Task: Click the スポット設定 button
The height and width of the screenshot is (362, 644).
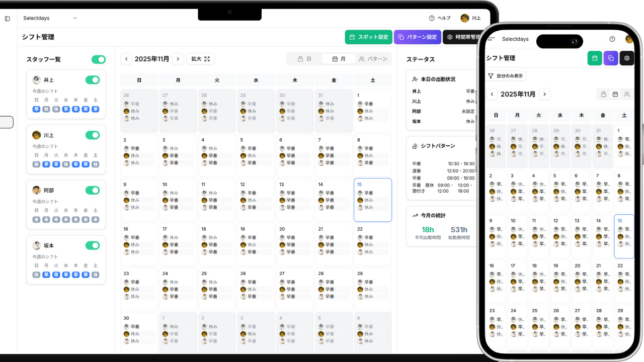Action: pos(368,37)
